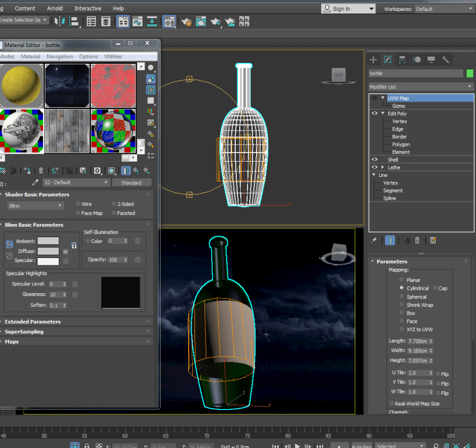Open the Utilities wrench panel
Image resolution: width=476 pixels, height=448 pixels.
coord(446,60)
